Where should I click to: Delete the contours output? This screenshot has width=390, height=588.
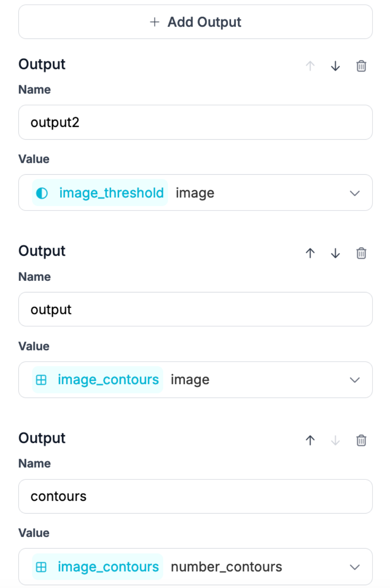[361, 440]
